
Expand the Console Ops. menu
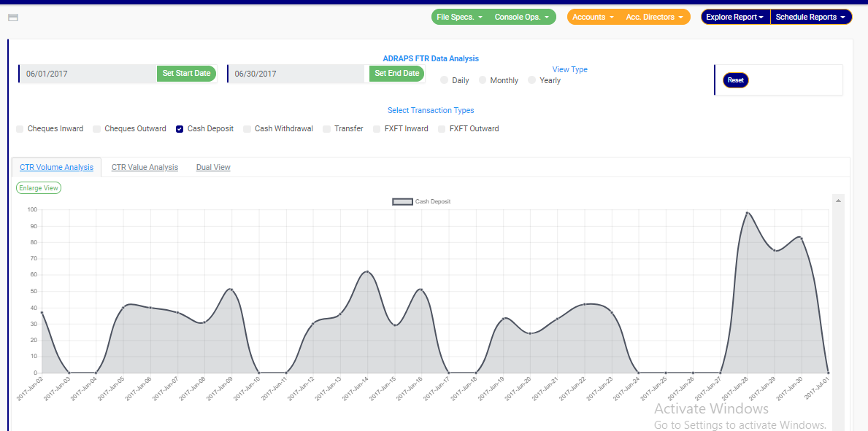522,17
